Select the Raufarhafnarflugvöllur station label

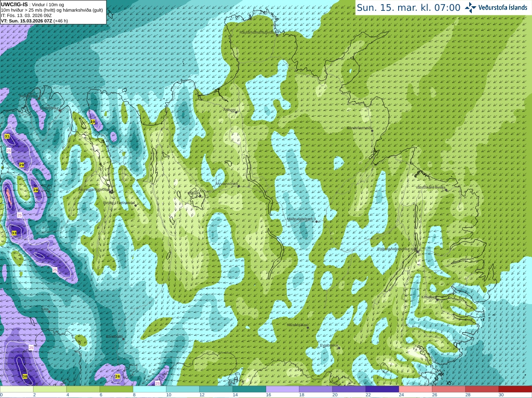point(258,32)
